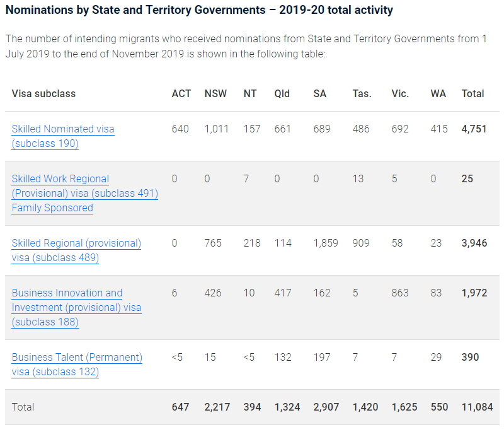Follow the Skilled Regional (subclass 489) link
This screenshot has width=504, height=432.
pos(76,243)
